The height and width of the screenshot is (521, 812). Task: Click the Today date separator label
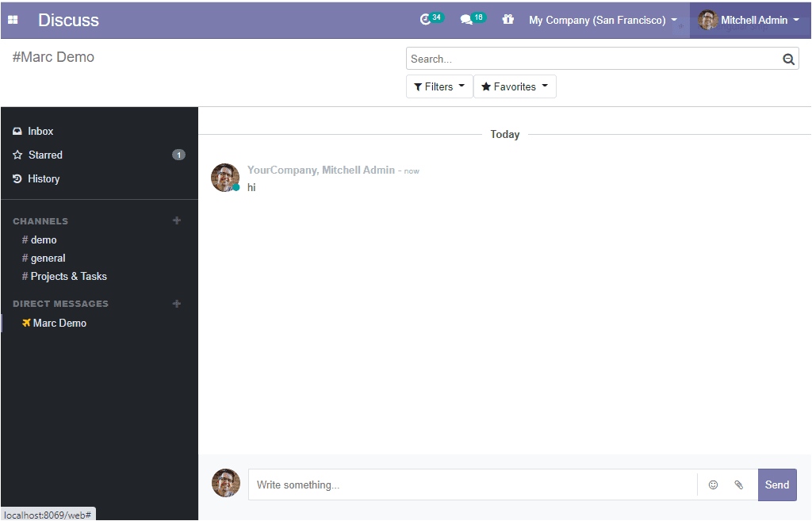pos(505,135)
